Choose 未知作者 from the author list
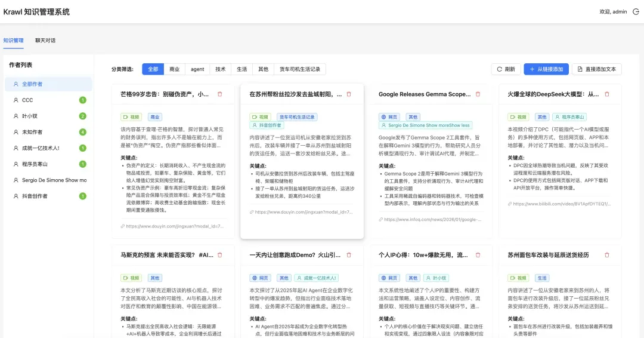Viewport: 644px width, 338px height. (32, 132)
